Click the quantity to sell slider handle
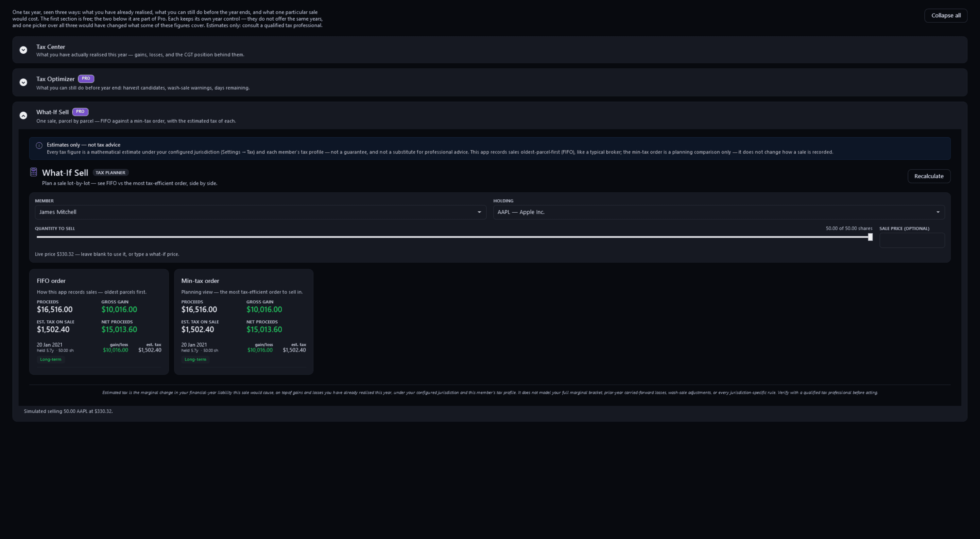The image size is (980, 539). tap(870, 237)
